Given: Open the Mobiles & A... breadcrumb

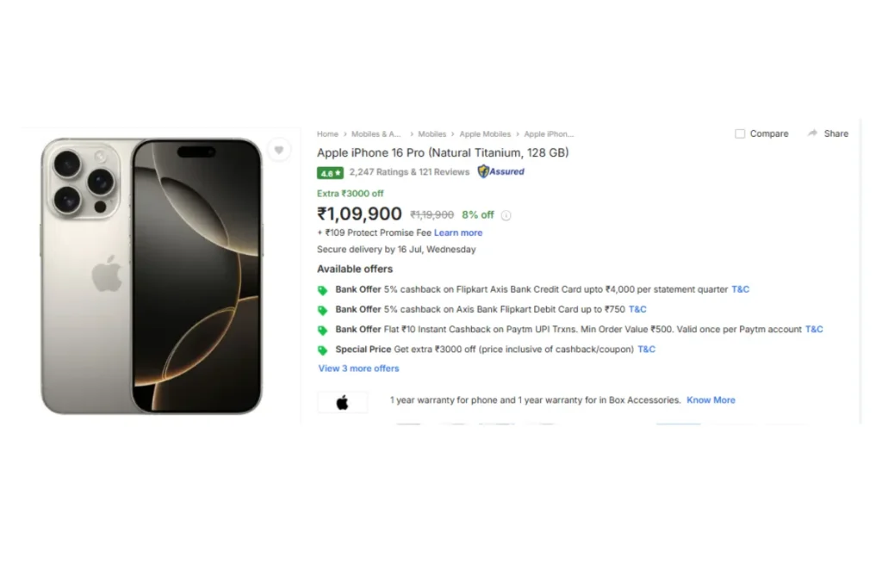Looking at the screenshot, I should (376, 134).
